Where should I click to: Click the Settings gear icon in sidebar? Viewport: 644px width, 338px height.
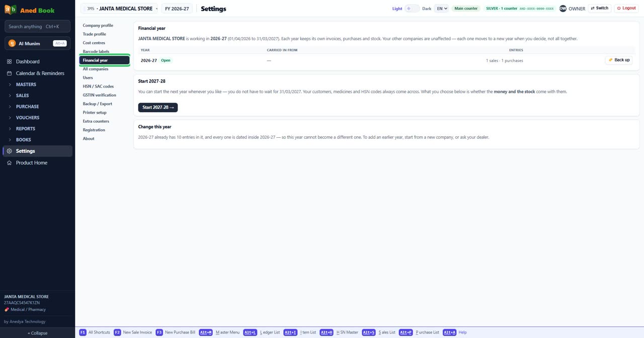pyautogui.click(x=9, y=151)
